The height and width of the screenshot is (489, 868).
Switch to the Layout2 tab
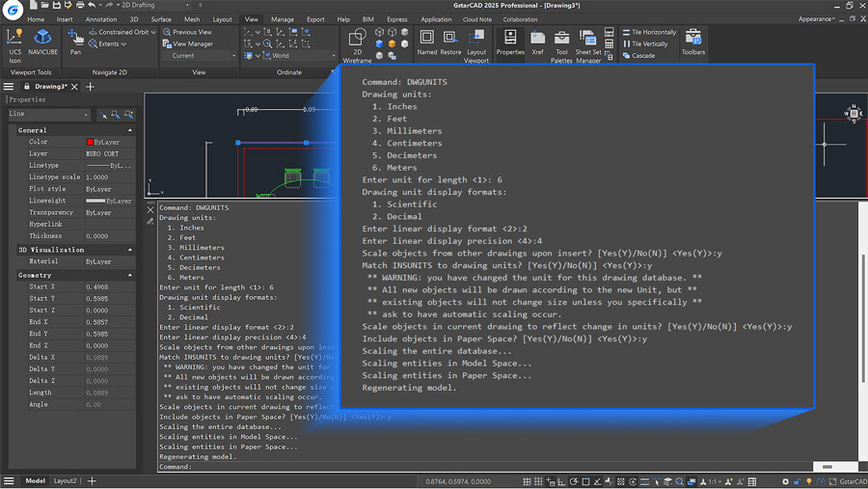point(65,480)
